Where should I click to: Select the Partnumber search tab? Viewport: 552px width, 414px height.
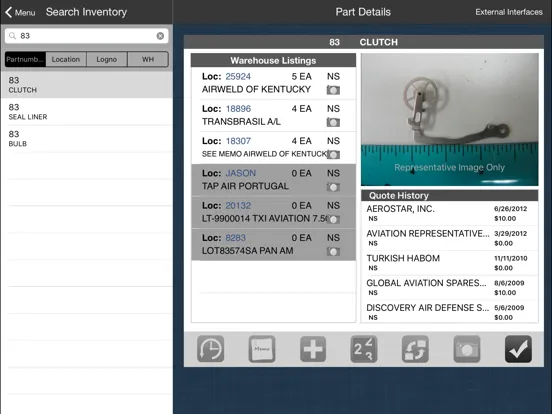pyautogui.click(x=25, y=59)
